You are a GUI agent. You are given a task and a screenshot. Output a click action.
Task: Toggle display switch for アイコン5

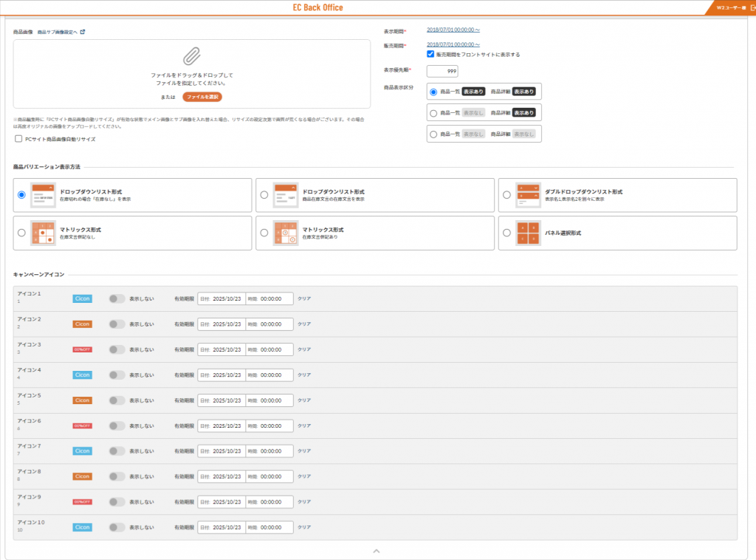click(x=117, y=400)
